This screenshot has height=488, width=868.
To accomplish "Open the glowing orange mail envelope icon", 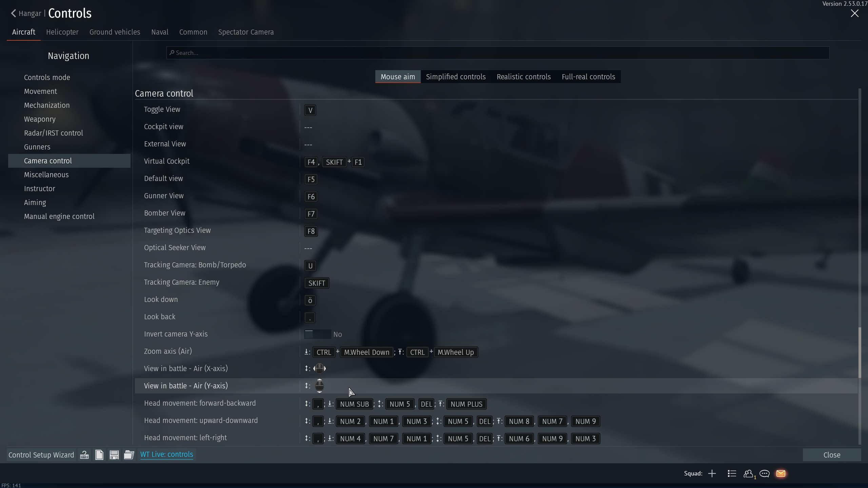I will coord(781,473).
